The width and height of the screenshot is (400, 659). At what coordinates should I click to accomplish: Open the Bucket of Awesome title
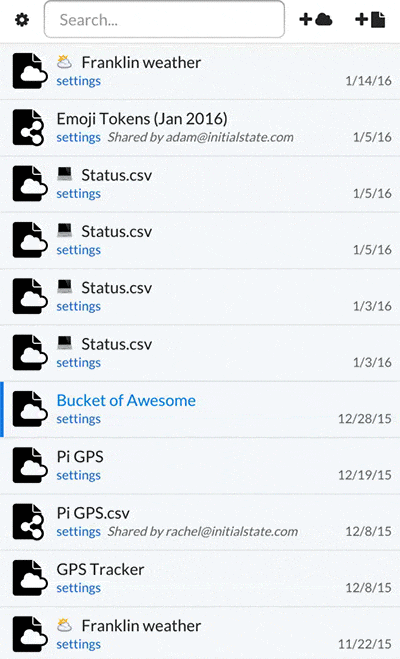(126, 401)
